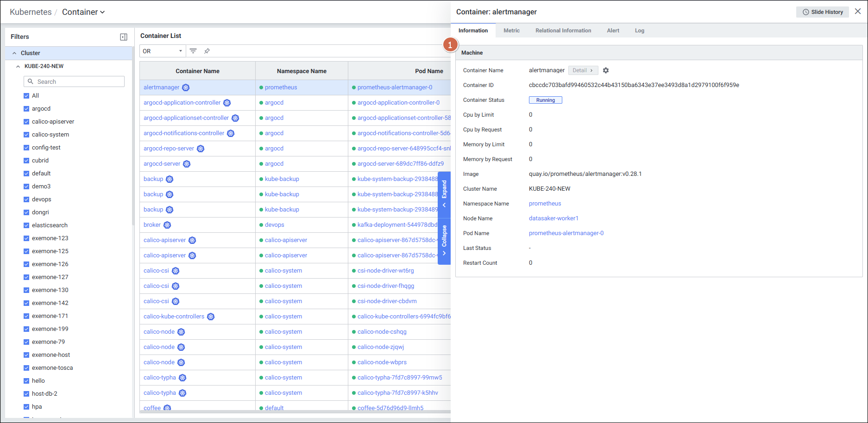Pin the container list filter

click(x=207, y=51)
